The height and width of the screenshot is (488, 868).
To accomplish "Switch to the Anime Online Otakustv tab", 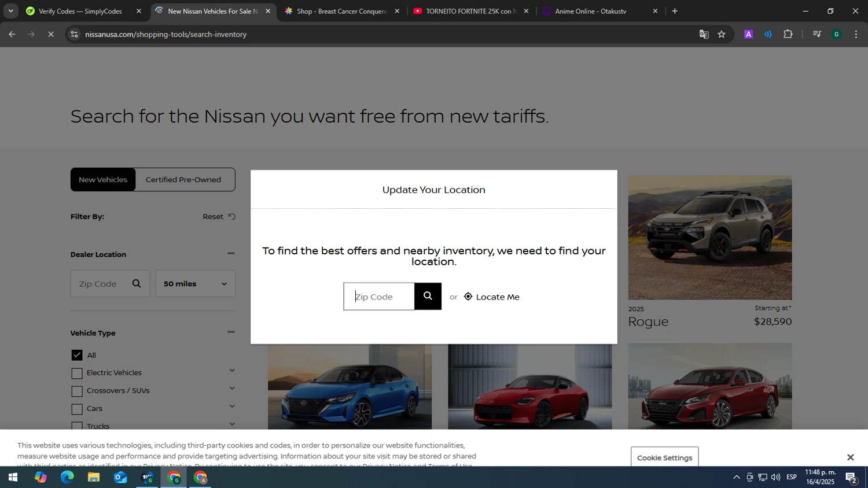I will click(600, 11).
